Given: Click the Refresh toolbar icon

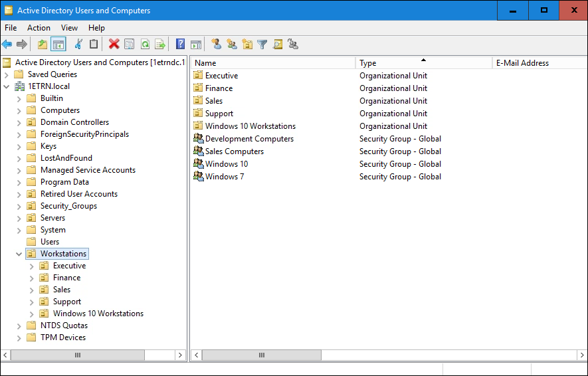Looking at the screenshot, I should pyautogui.click(x=145, y=45).
